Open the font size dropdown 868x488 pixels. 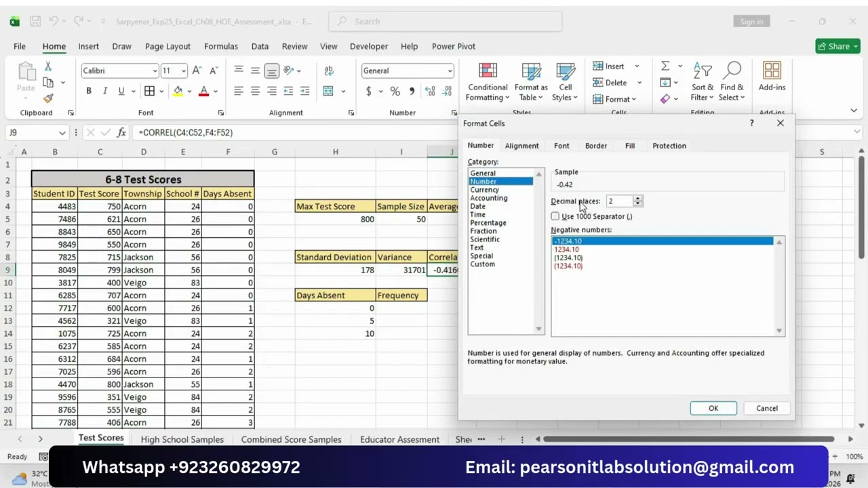coord(183,70)
